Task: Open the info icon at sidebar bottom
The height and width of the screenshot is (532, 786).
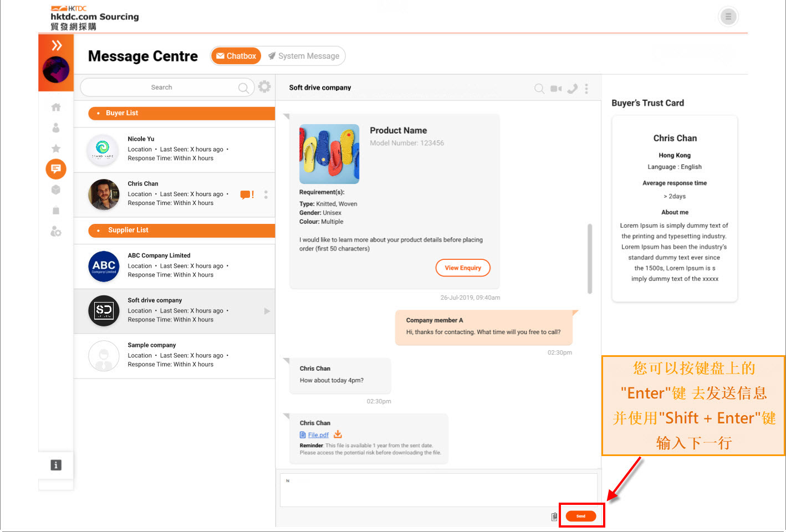Action: pyautogui.click(x=56, y=465)
